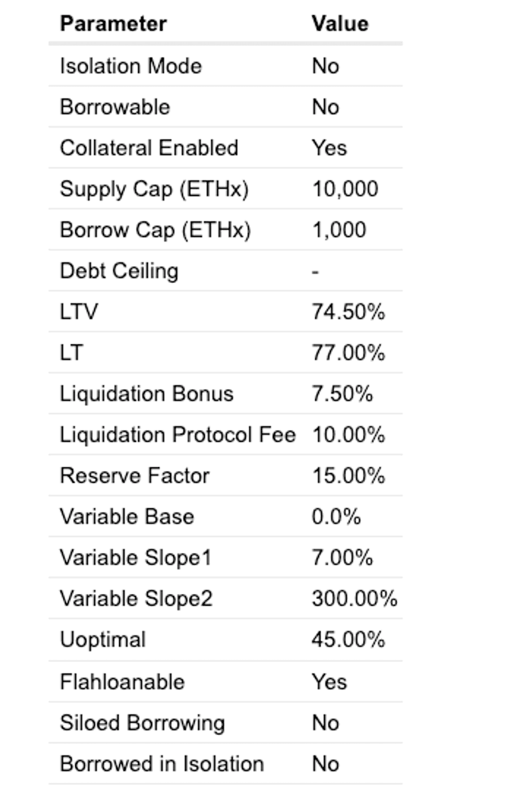
Task: Click the Reserve Factor 15.00% value
Action: pyautogui.click(x=348, y=476)
